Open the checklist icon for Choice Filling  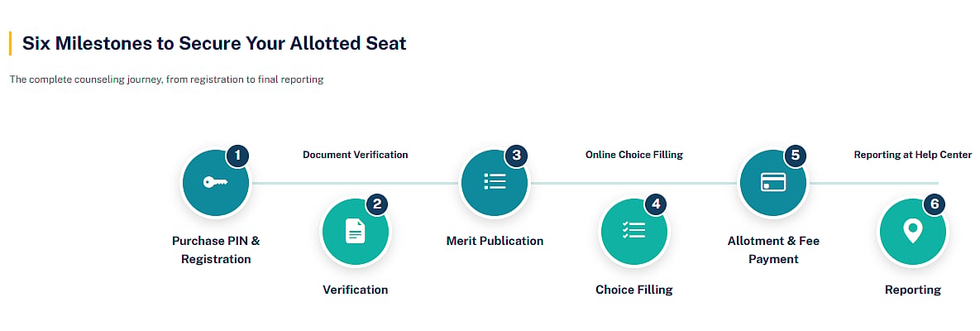[x=633, y=231]
